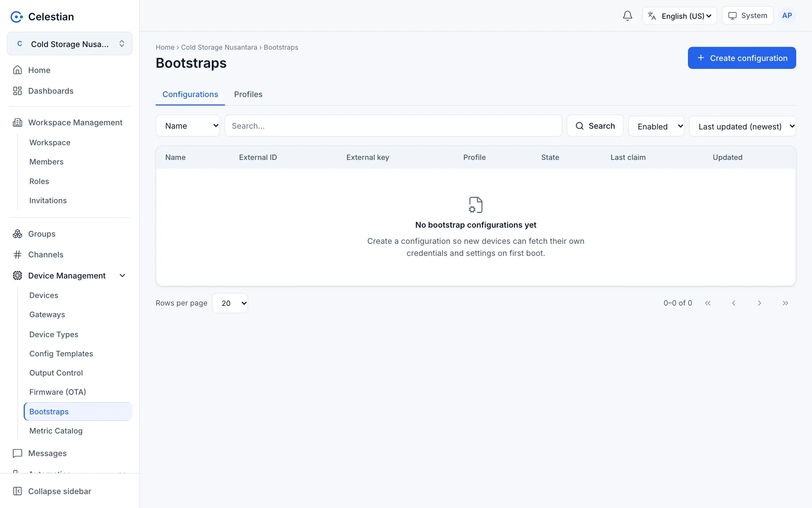Click the Workspace Management building icon
The width and height of the screenshot is (812, 508).
point(17,122)
